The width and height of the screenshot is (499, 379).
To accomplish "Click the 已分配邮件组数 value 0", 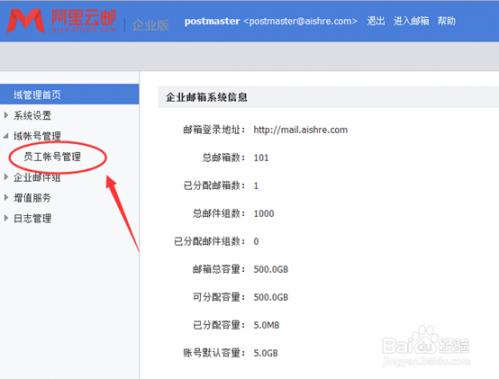I will point(256,241).
